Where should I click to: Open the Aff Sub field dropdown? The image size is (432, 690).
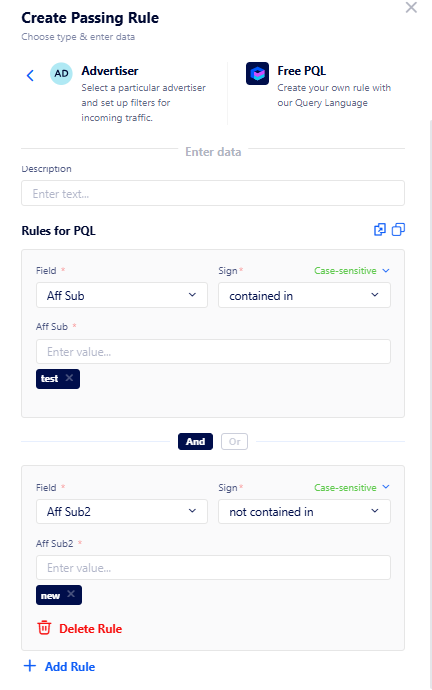(x=122, y=295)
